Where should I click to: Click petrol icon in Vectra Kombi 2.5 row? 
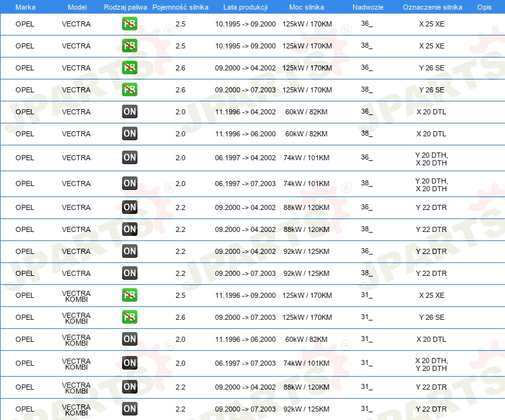coord(129,295)
